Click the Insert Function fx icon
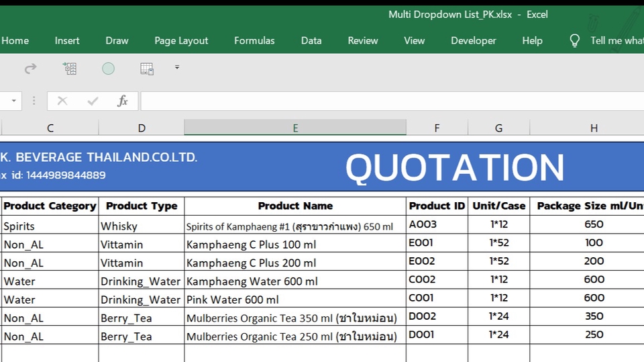Screen dimensions: 644x362 click(x=122, y=101)
